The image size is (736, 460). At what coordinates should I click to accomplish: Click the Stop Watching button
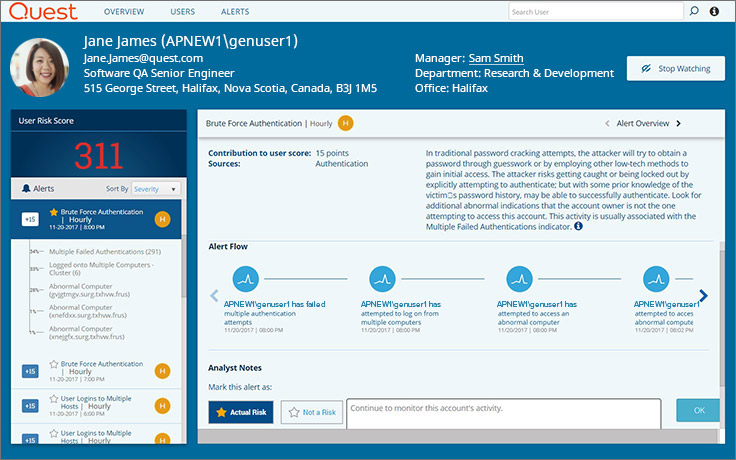[675, 69]
